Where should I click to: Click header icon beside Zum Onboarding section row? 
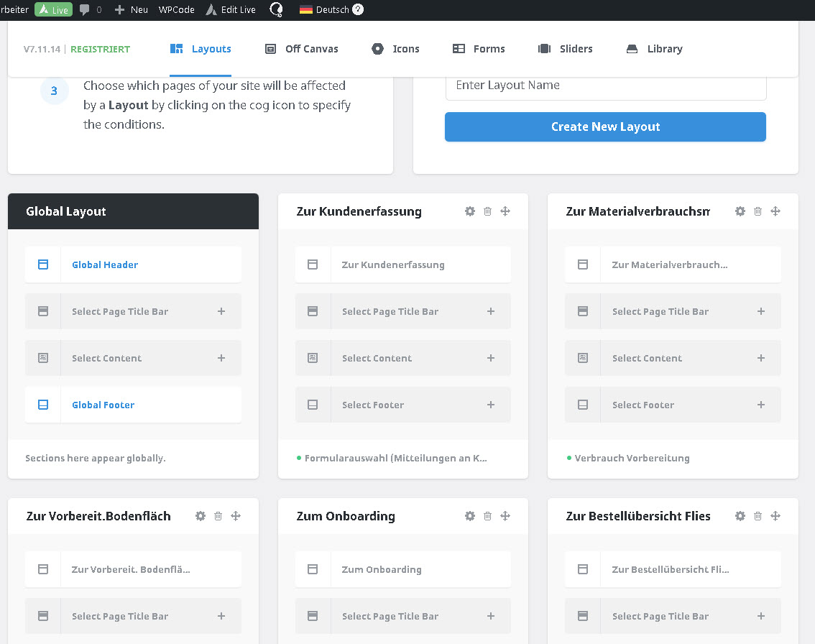[313, 569]
